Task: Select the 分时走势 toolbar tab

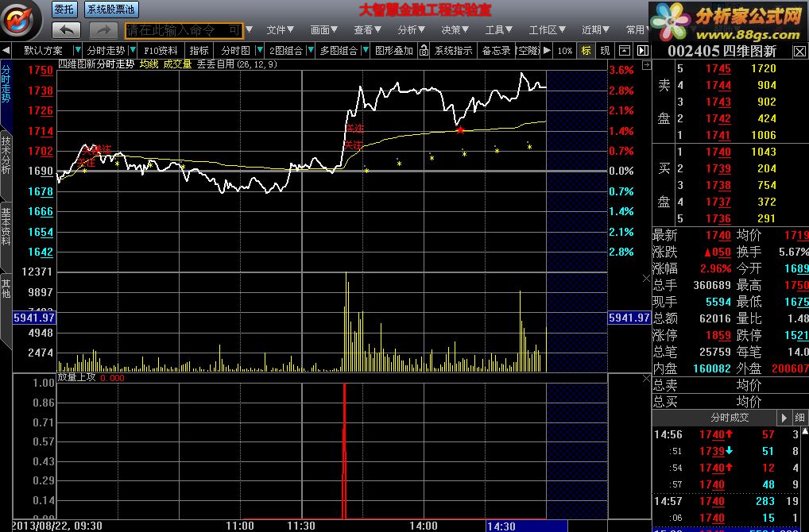Action: click(x=106, y=51)
